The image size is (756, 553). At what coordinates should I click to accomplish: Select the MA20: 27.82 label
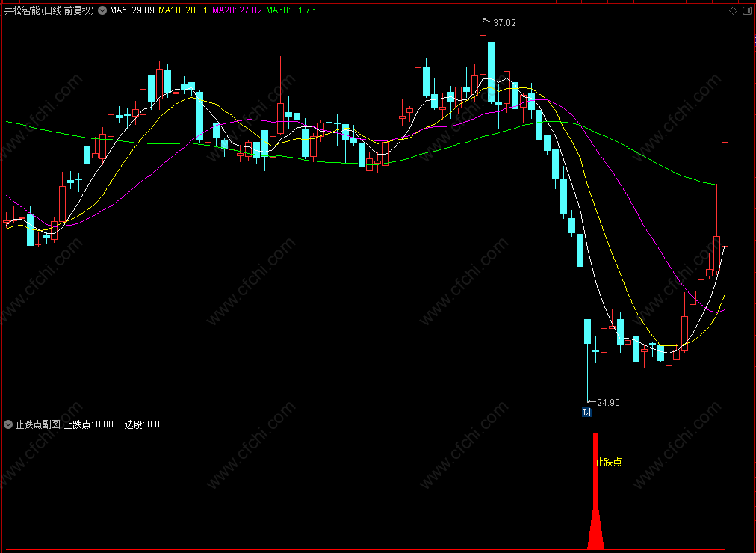coord(238,10)
